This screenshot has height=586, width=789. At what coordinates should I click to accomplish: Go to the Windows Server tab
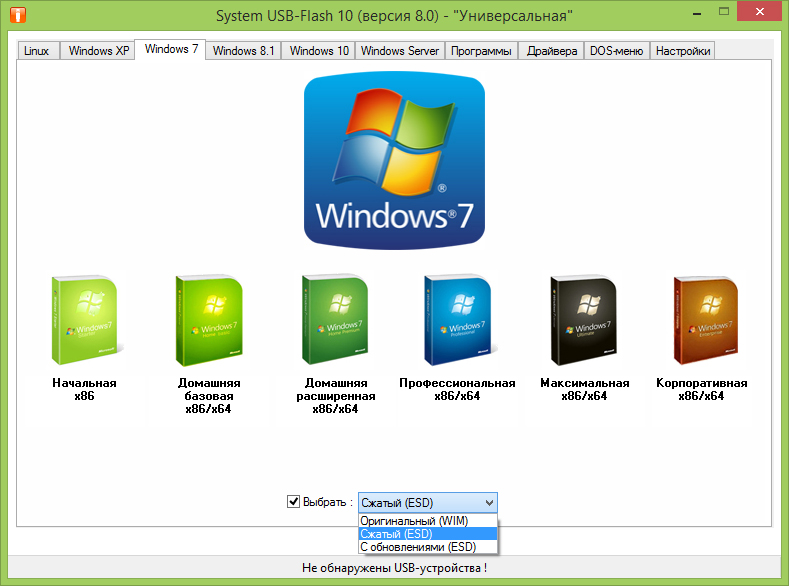pyautogui.click(x=400, y=51)
